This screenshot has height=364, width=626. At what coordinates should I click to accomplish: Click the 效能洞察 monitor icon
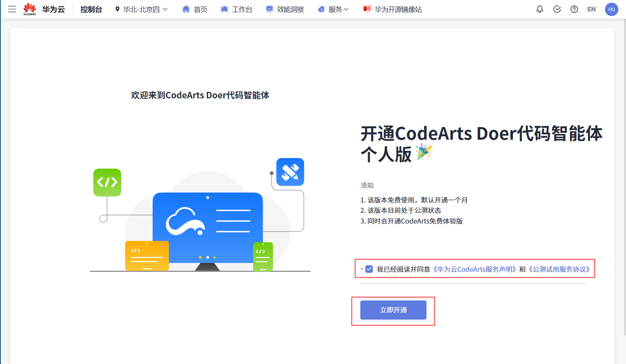tap(270, 9)
